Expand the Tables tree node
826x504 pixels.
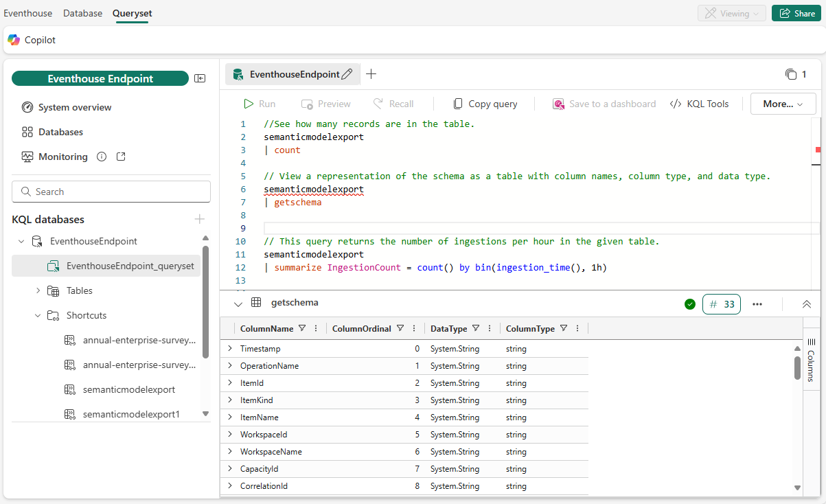pos(38,290)
